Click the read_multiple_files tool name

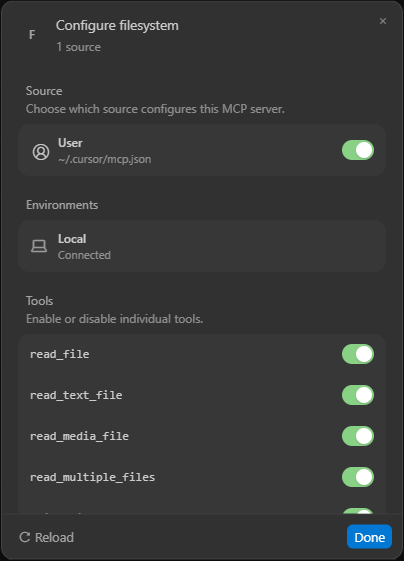[93, 477]
